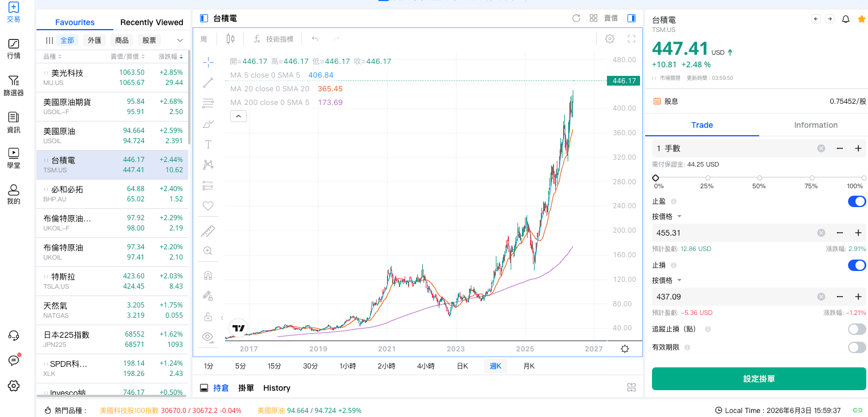Click the price alert bell icon

[x=846, y=19]
